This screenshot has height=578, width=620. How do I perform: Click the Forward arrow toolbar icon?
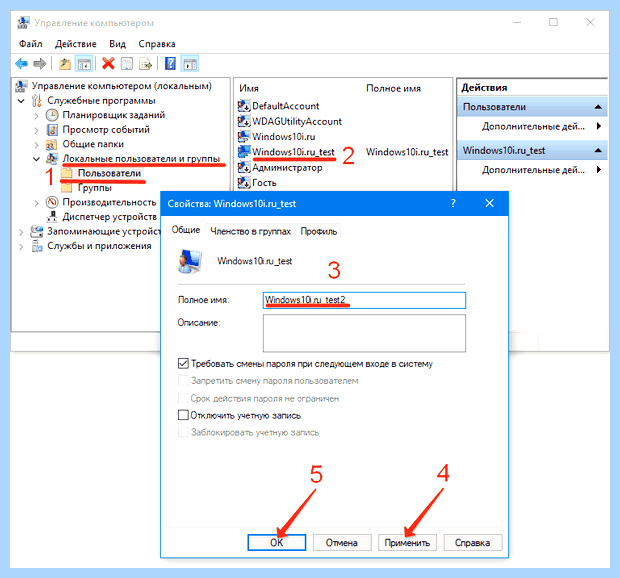coord(40,64)
